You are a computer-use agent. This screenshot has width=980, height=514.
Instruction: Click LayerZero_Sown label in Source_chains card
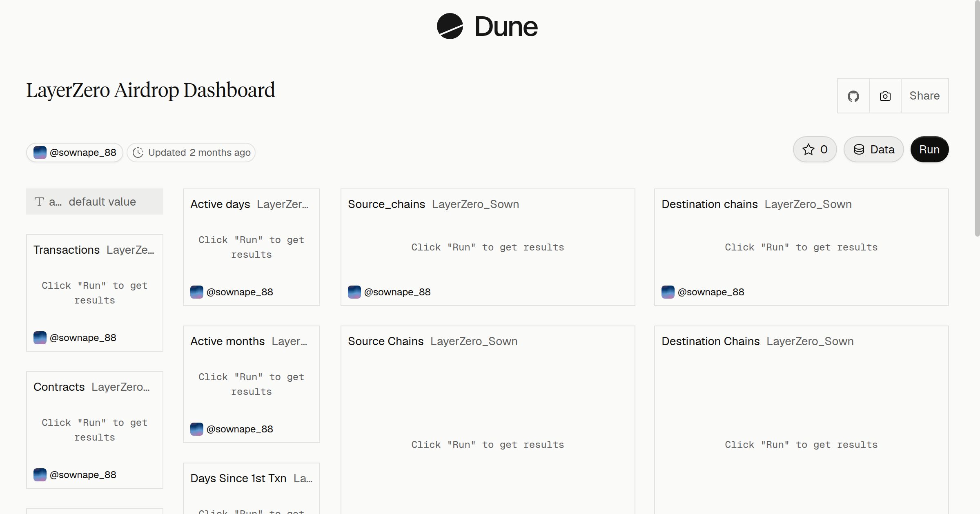click(x=476, y=204)
